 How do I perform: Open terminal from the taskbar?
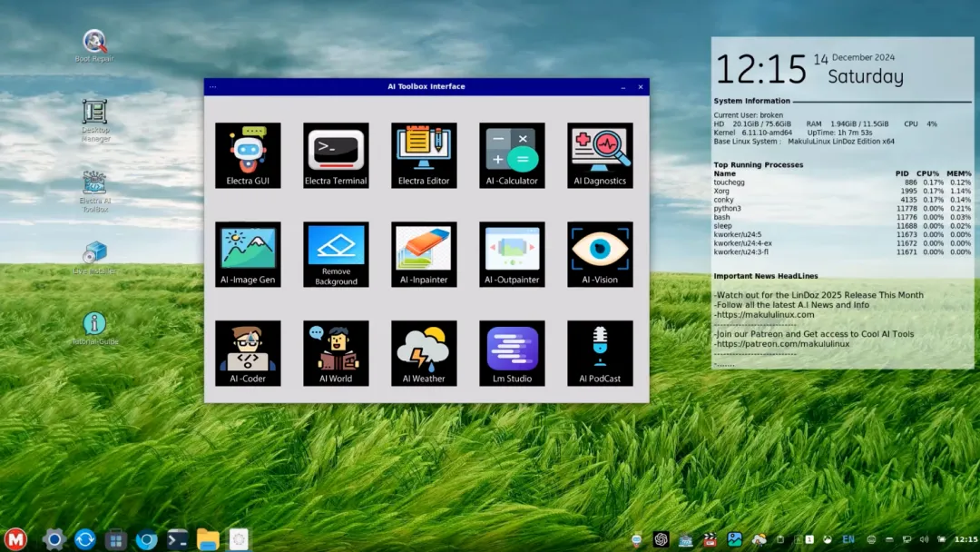click(177, 539)
